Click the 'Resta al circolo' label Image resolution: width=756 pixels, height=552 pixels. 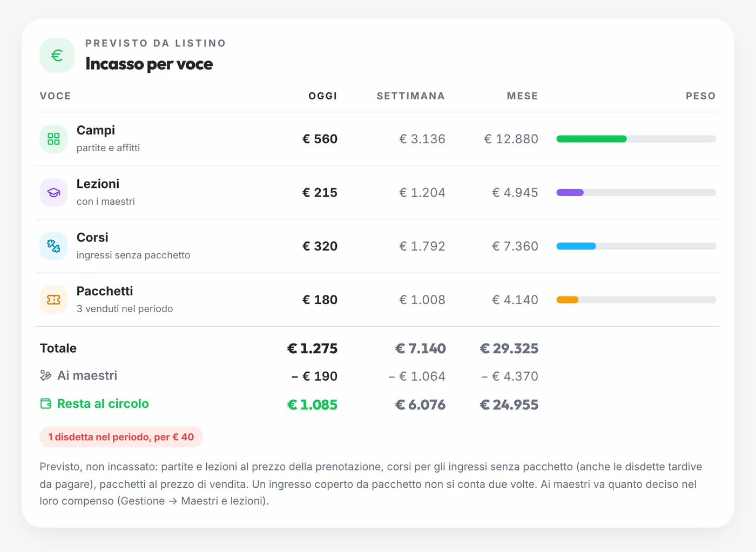click(103, 403)
